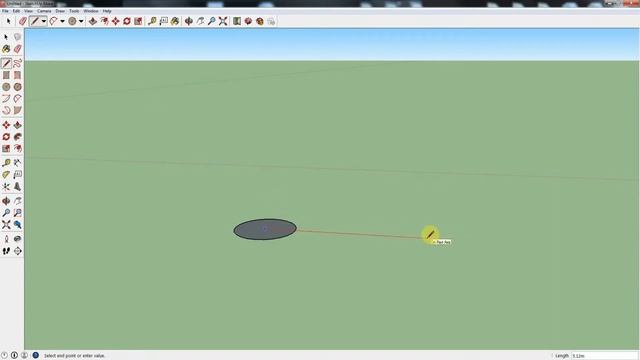The width and height of the screenshot is (640, 360).
Task: Choose the Rotated Rectangle tool
Action: [x=17, y=75]
